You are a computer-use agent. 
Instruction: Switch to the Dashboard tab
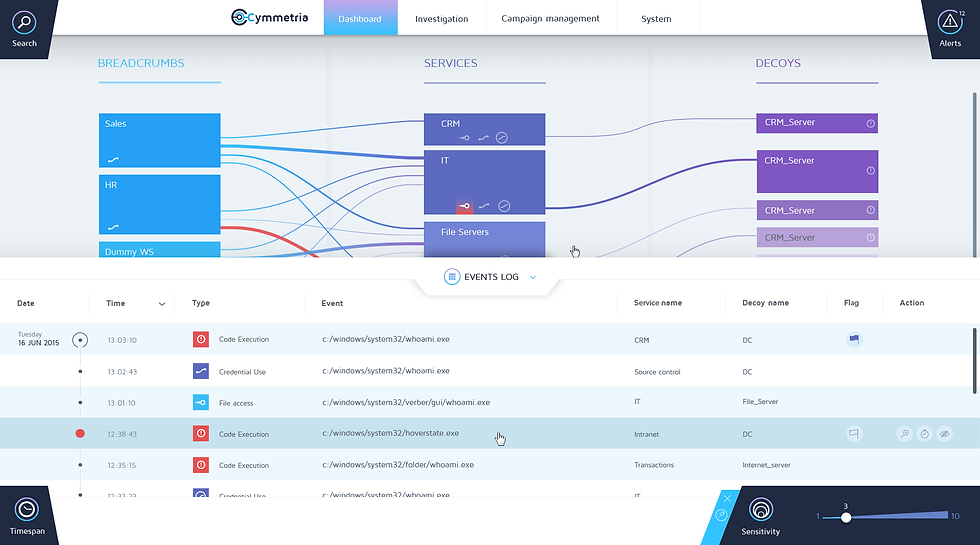[x=360, y=18]
